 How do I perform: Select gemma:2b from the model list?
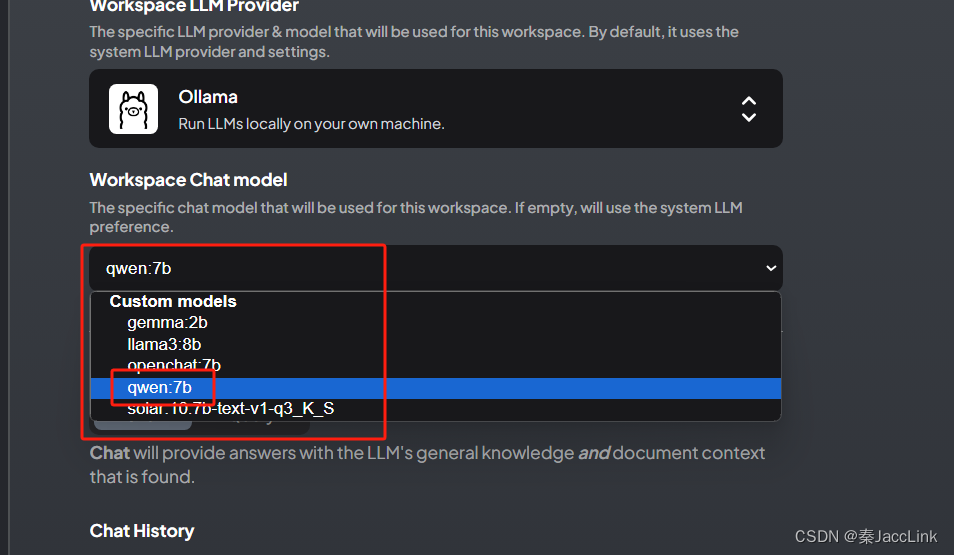click(436, 323)
